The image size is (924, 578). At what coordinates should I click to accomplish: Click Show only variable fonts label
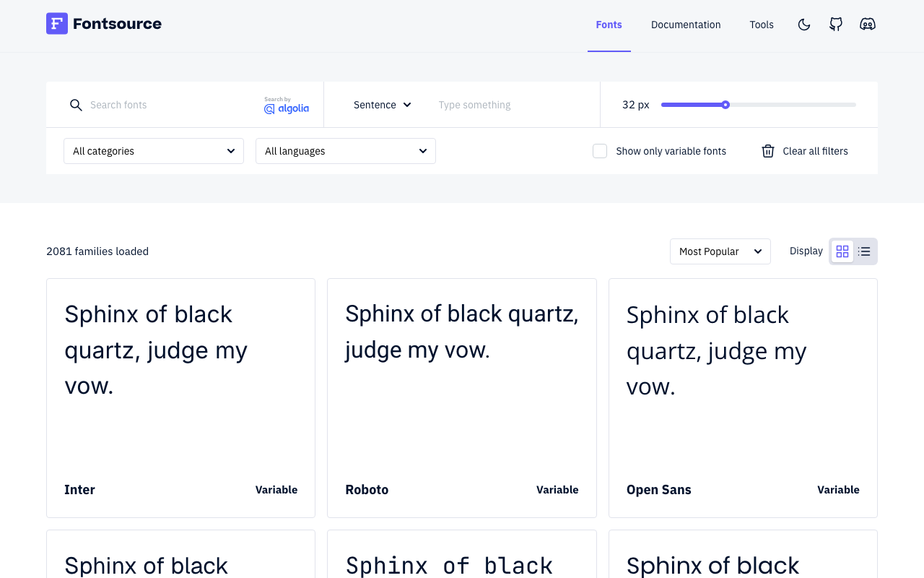[x=671, y=151]
